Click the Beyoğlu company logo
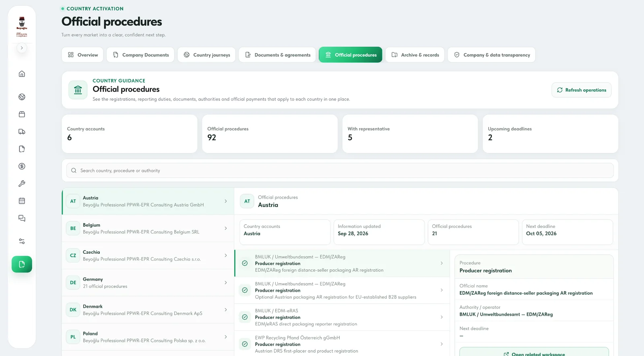Screen dimensions: 644x356 tap(22, 27)
